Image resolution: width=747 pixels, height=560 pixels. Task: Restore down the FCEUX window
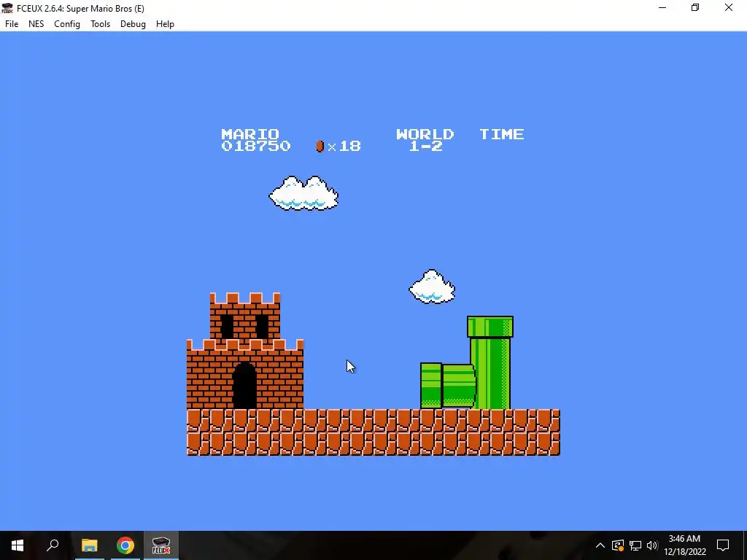point(695,8)
